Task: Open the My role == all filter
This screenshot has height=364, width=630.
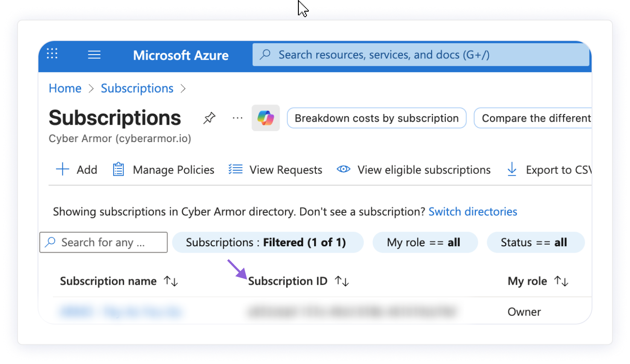Action: coord(425,242)
